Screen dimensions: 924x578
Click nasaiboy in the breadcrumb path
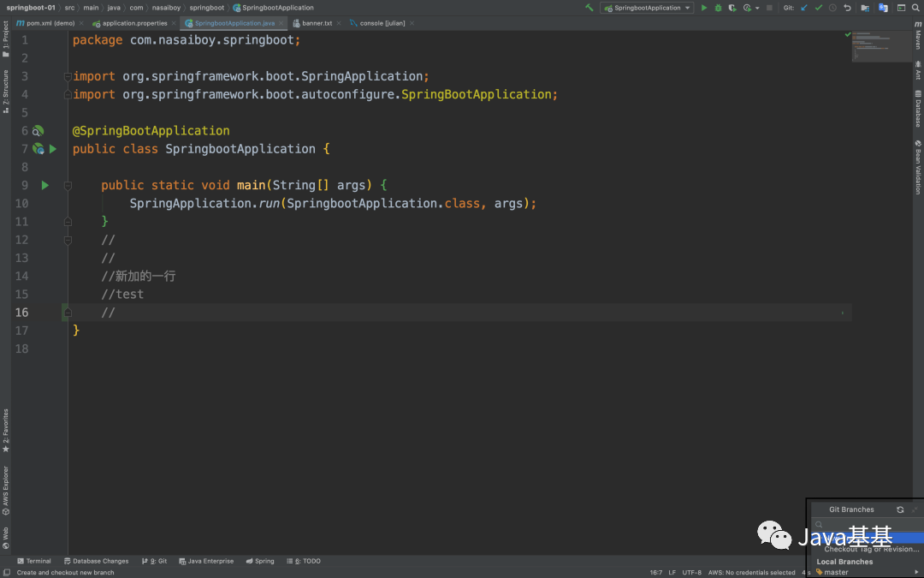pyautogui.click(x=166, y=8)
